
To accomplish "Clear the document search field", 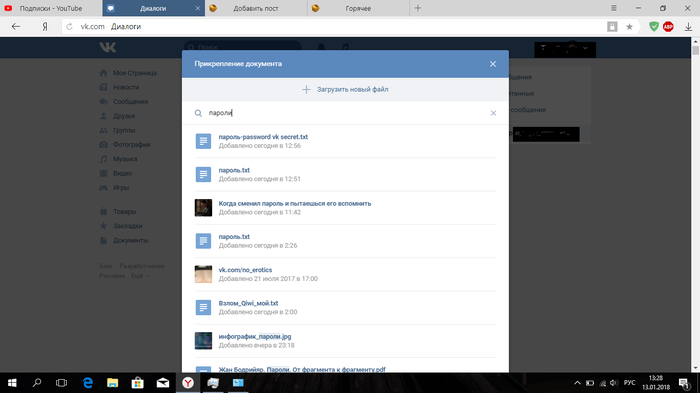I will tap(493, 113).
